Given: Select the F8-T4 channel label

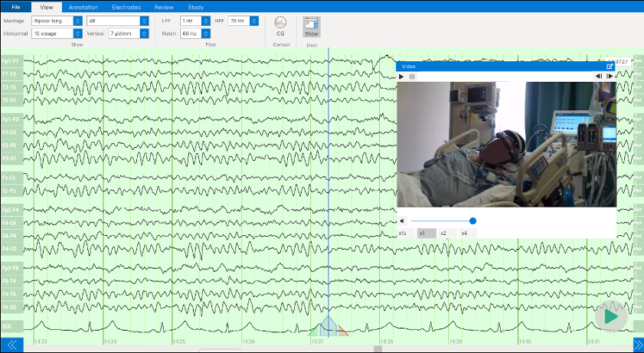Looking at the screenshot, I should coord(12,281).
